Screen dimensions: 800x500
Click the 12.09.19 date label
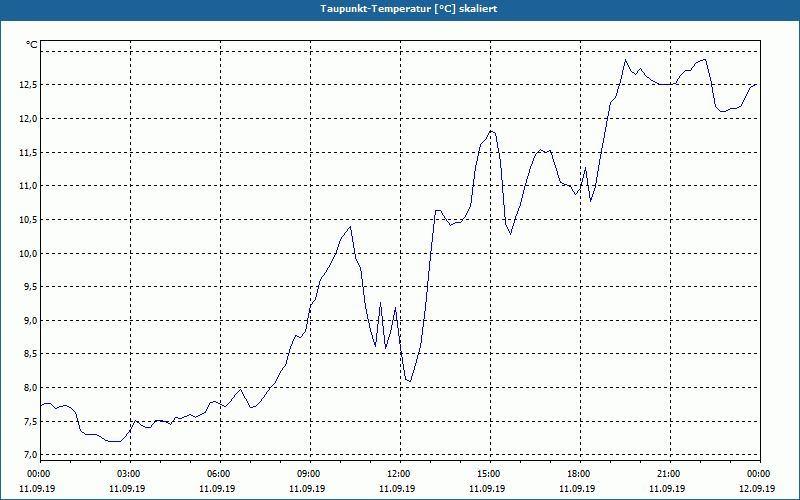pyautogui.click(x=757, y=488)
